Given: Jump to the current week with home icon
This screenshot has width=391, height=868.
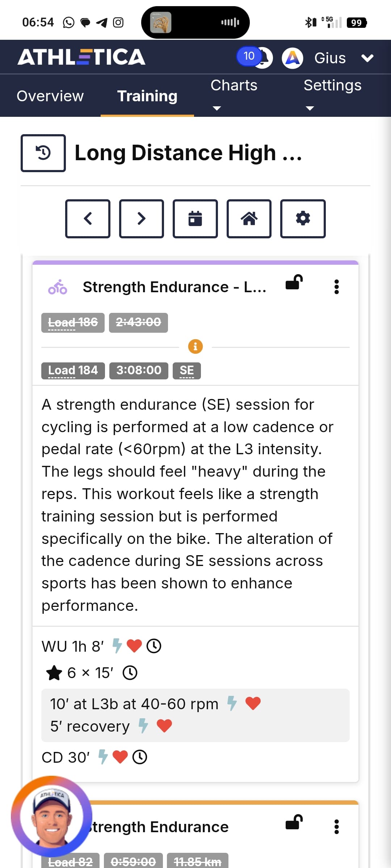Looking at the screenshot, I should (249, 218).
